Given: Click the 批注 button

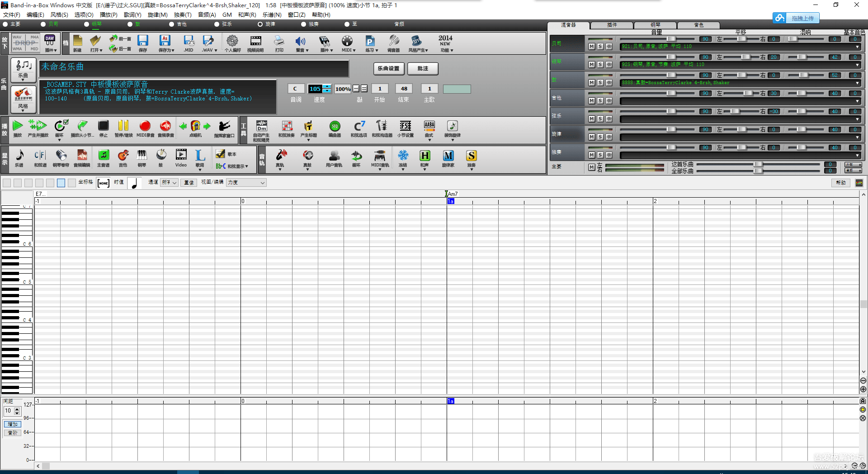Looking at the screenshot, I should (x=423, y=69).
